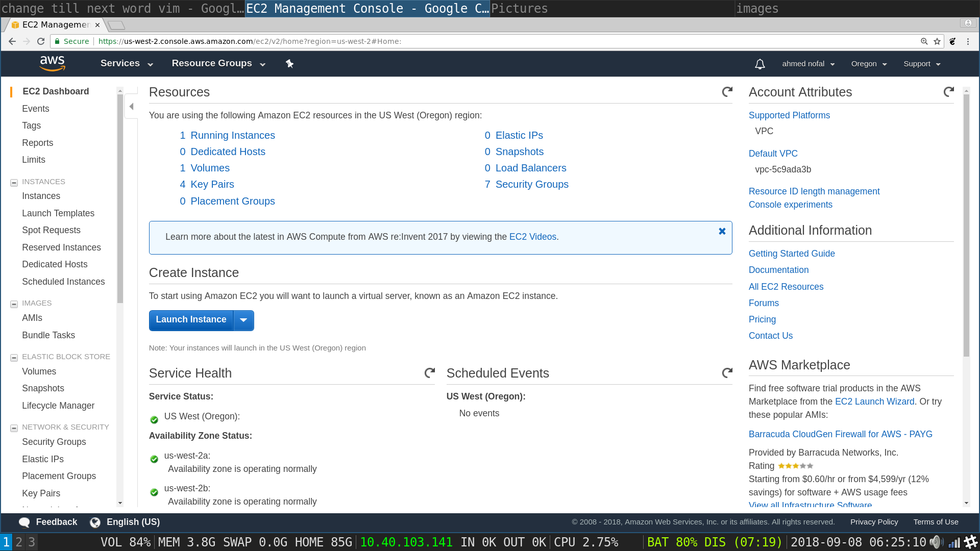980x551 pixels.
Task: Refresh the Account Attributes panel
Action: point(948,92)
